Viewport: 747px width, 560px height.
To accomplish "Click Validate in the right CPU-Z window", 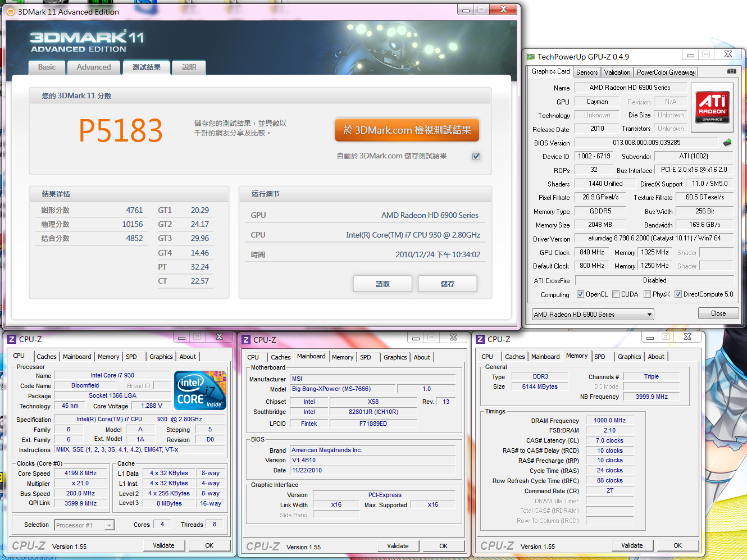I will tap(632, 545).
